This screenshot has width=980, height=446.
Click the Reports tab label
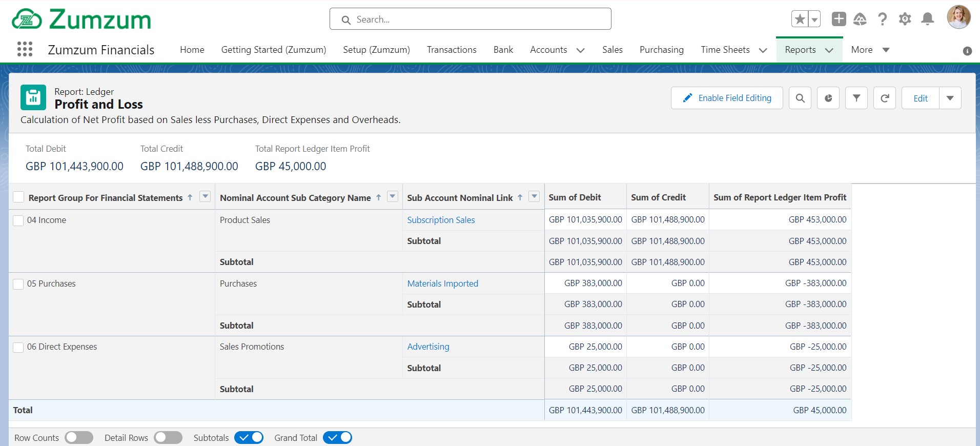800,50
